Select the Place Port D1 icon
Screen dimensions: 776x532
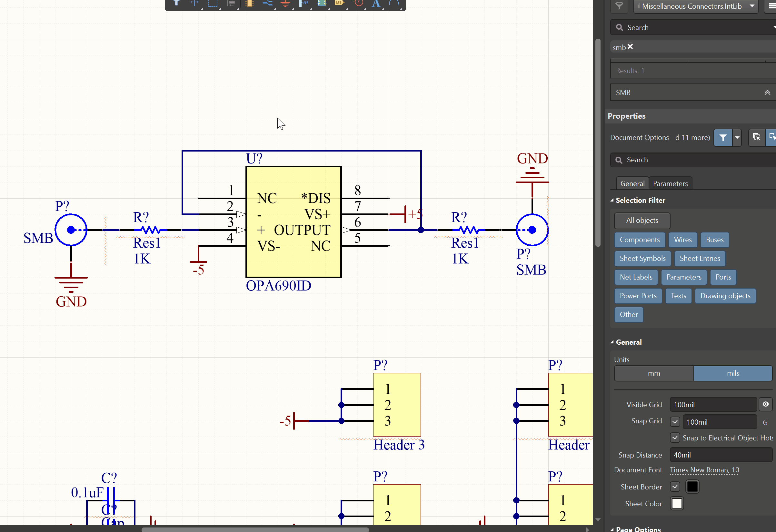(x=339, y=3)
